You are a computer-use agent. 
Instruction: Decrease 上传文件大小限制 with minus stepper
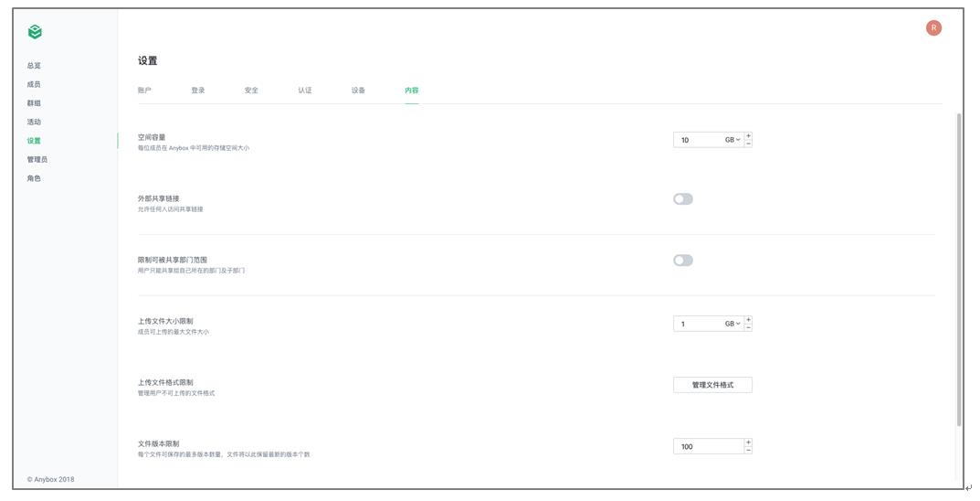click(x=748, y=327)
